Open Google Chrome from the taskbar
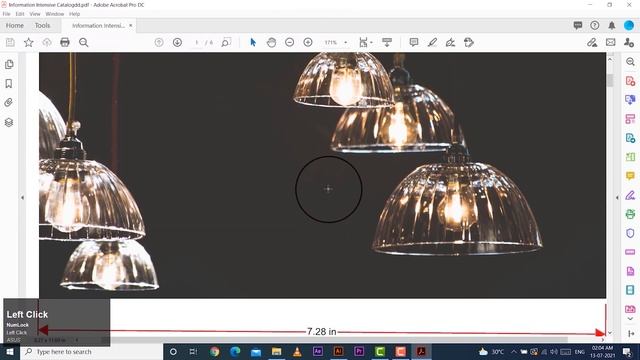This screenshot has height=360, width=640. click(214, 351)
